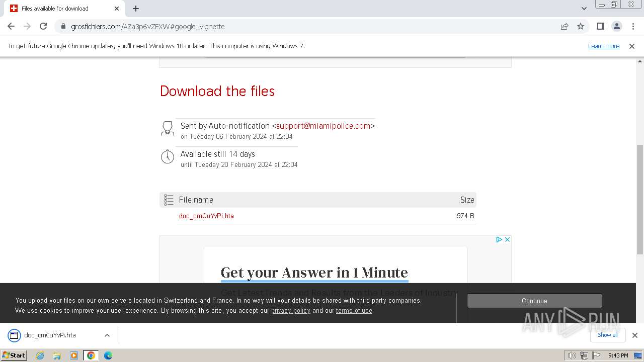
Task: Close the Files available for download tab
Action: click(x=117, y=9)
